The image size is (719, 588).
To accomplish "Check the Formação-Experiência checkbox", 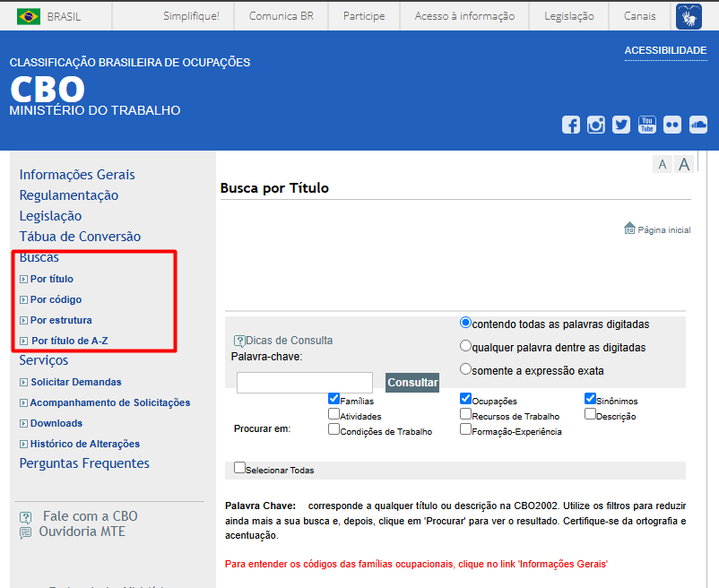I will (x=465, y=429).
